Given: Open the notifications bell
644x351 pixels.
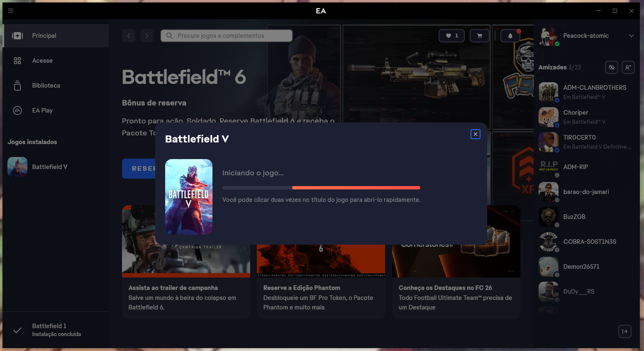Looking at the screenshot, I should click(510, 36).
